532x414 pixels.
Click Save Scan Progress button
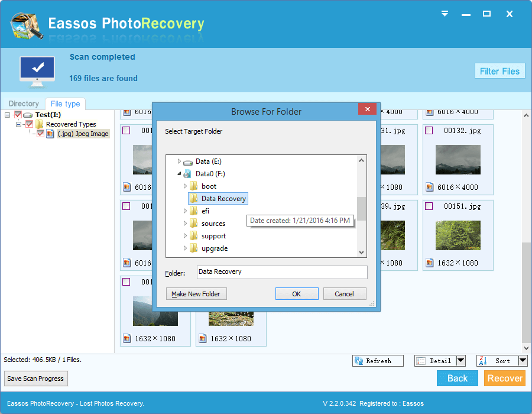click(35, 379)
